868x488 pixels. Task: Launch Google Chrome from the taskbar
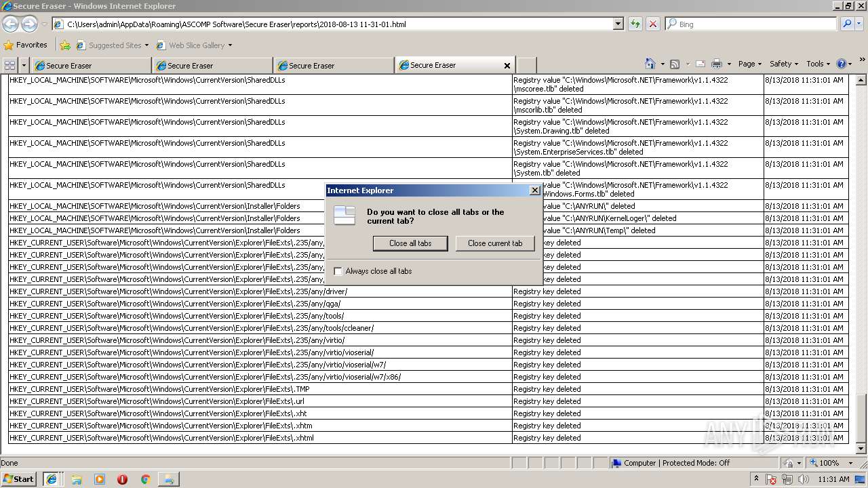pos(145,479)
